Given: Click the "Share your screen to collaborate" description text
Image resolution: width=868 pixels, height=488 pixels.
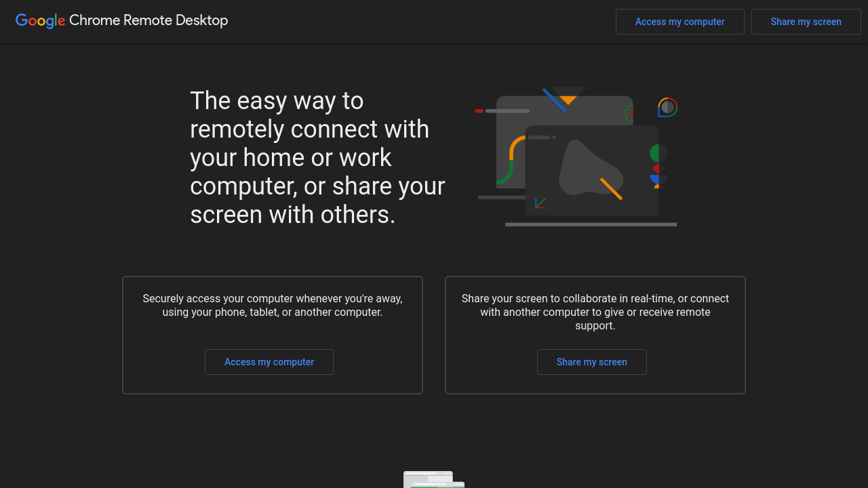Looking at the screenshot, I should (x=595, y=312).
